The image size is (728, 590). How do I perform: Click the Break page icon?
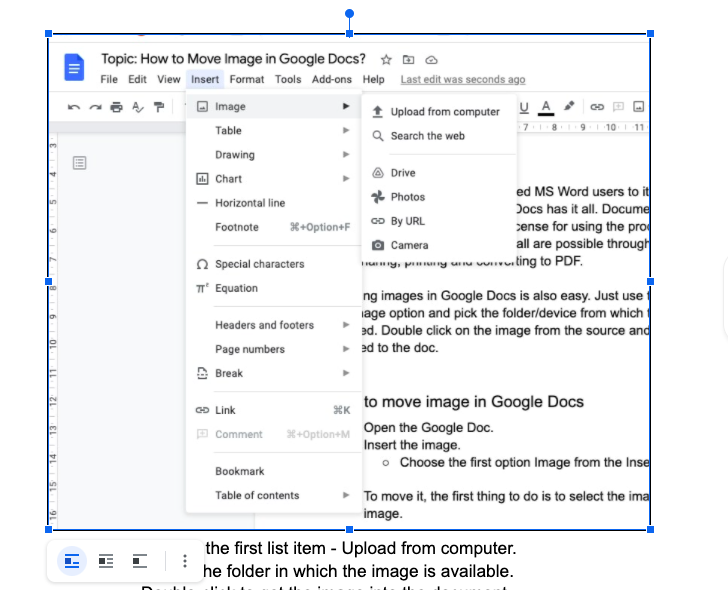(202, 373)
